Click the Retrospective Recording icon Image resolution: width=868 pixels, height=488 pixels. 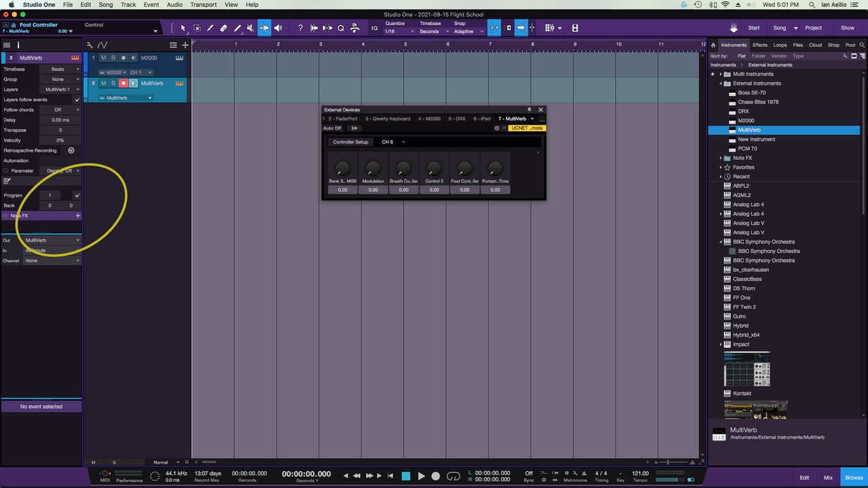(x=71, y=150)
